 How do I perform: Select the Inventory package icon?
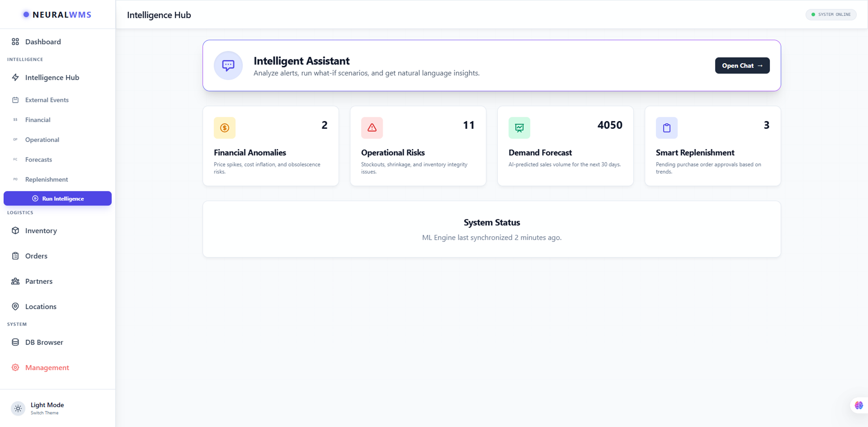pos(15,231)
